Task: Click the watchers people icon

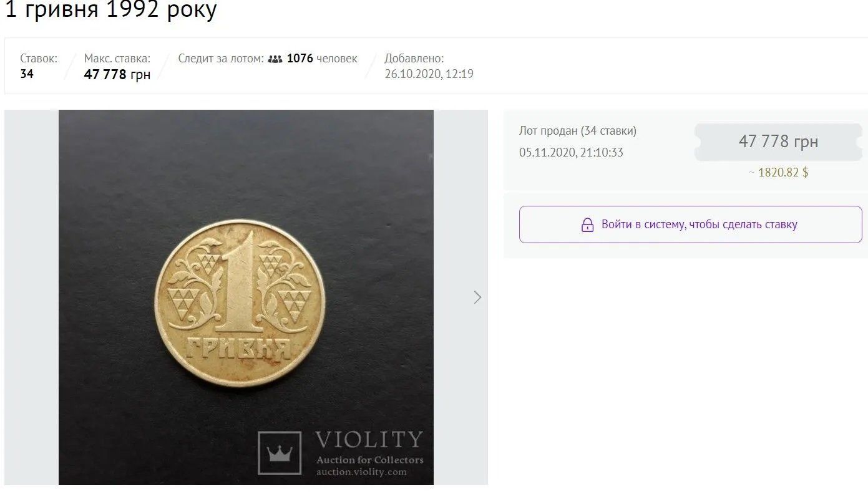Action: tap(275, 59)
